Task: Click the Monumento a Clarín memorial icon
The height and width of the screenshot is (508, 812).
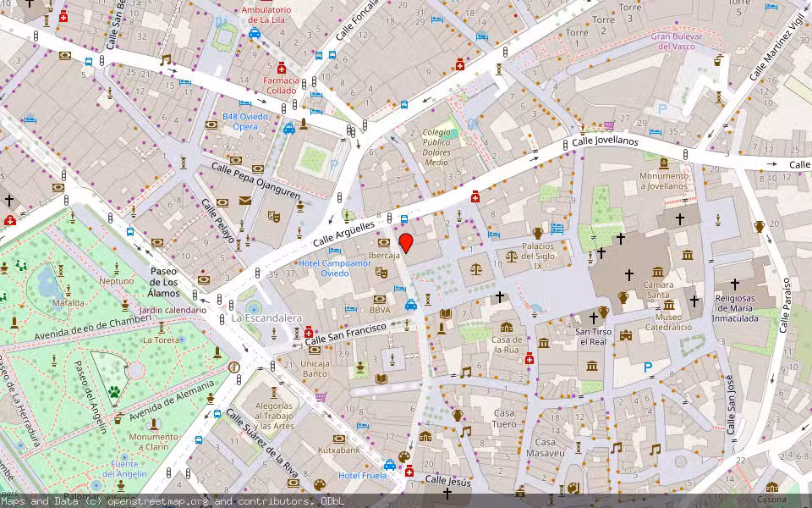Action: 153,425
